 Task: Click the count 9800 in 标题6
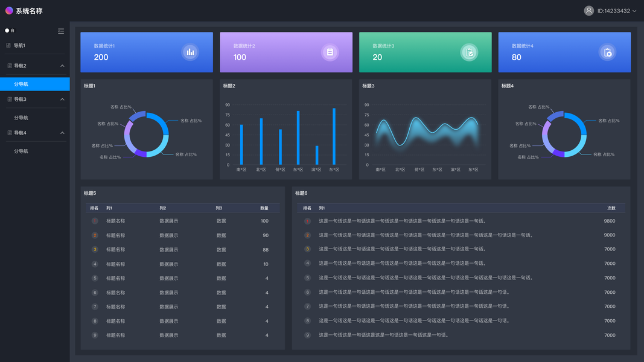(x=610, y=221)
